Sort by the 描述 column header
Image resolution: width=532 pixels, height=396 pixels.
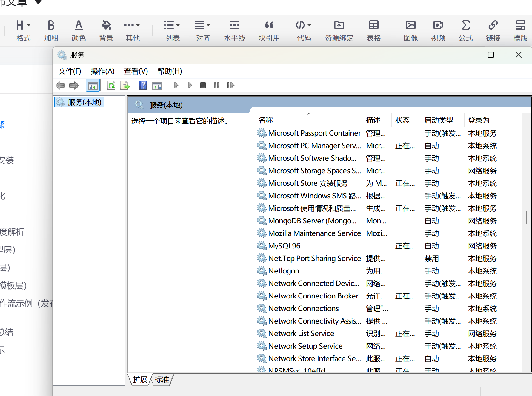(376, 120)
